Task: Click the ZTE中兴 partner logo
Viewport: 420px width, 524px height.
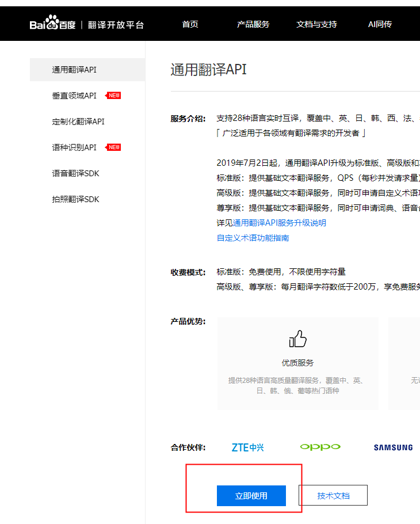Action: tap(248, 447)
